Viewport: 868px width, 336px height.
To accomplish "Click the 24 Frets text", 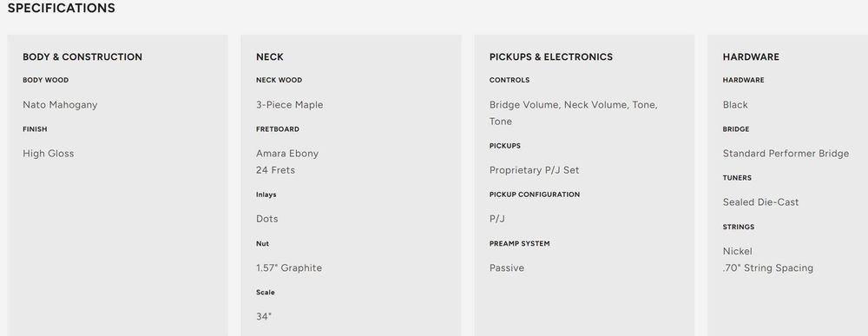I will click(x=276, y=170).
